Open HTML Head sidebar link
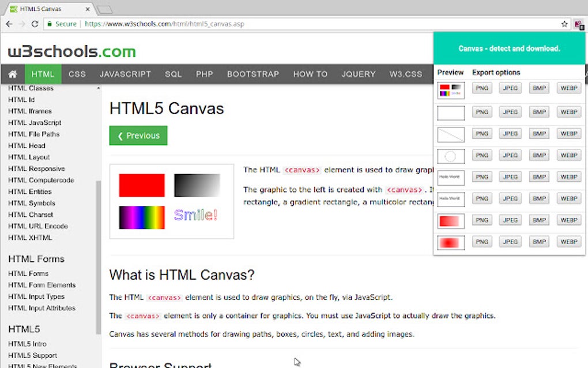Viewport: 588px width, 368px height. pyautogui.click(x=27, y=145)
